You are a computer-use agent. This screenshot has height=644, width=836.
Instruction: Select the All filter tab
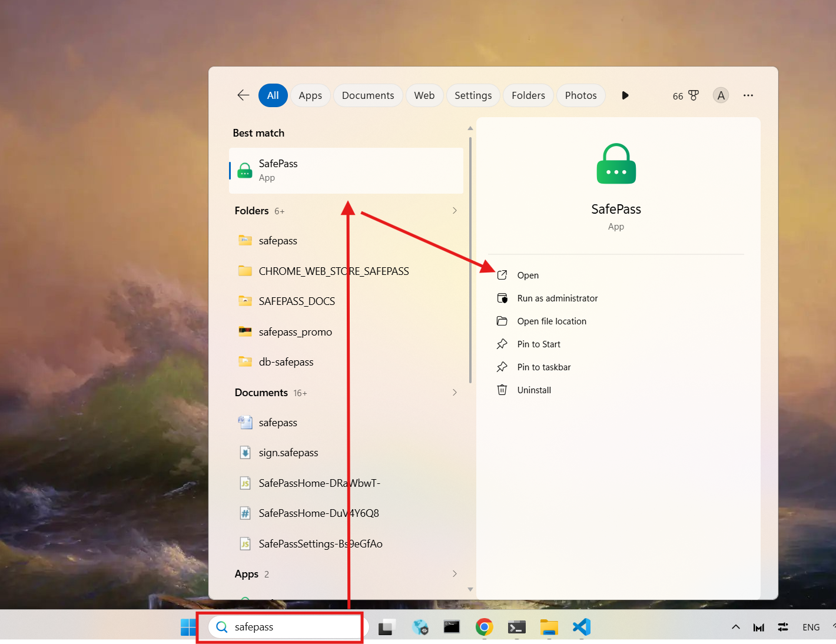pyautogui.click(x=273, y=95)
